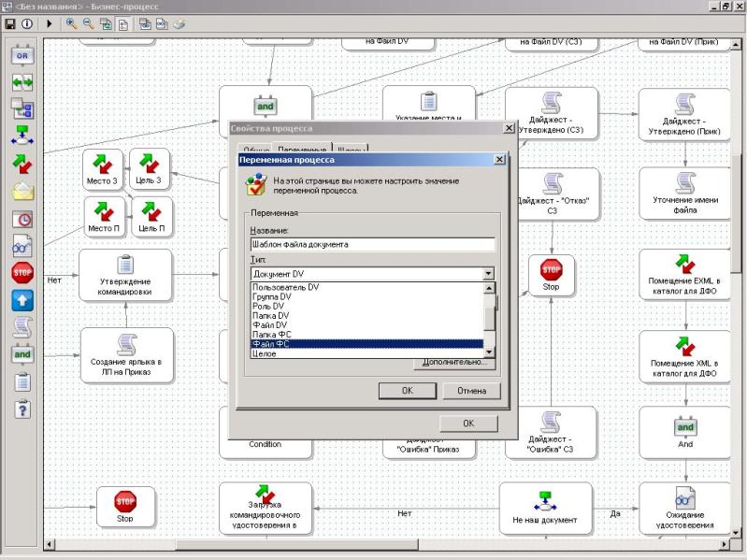Image resolution: width=747 pixels, height=560 pixels.
Task: Click the zoom out magnifier
Action: 89,23
